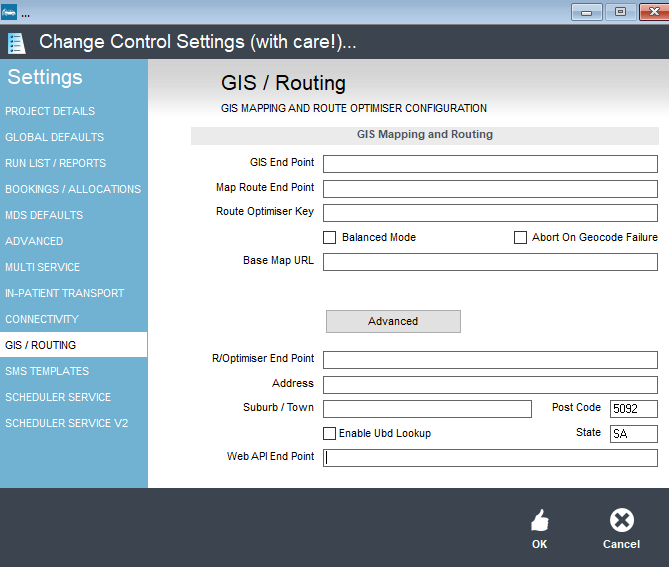Enable Ubd Lookup checkbox
The height and width of the screenshot is (567, 669).
[x=329, y=433]
